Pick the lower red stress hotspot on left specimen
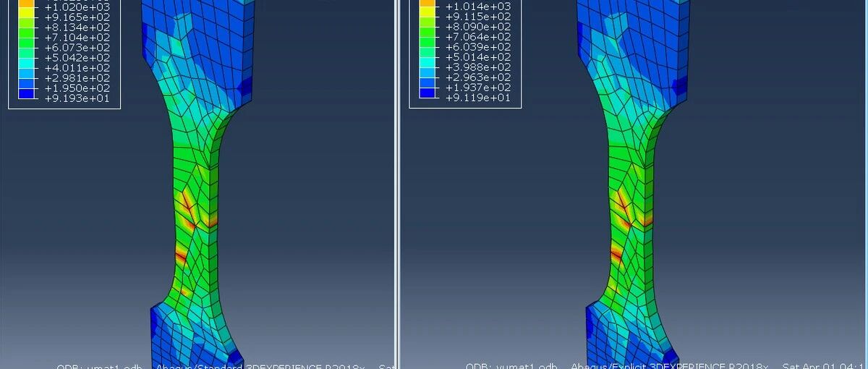The image size is (868, 369). click(179, 255)
